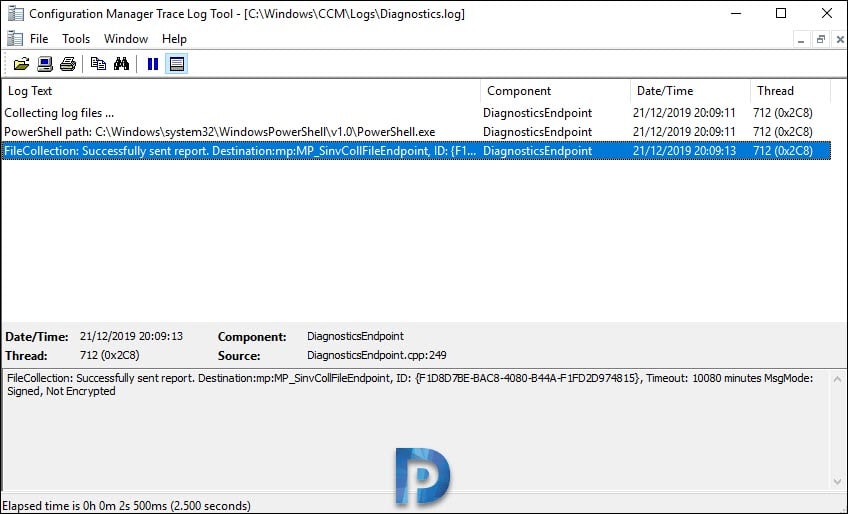Open the Help menu
This screenshot has height=514, width=848.
(x=174, y=39)
